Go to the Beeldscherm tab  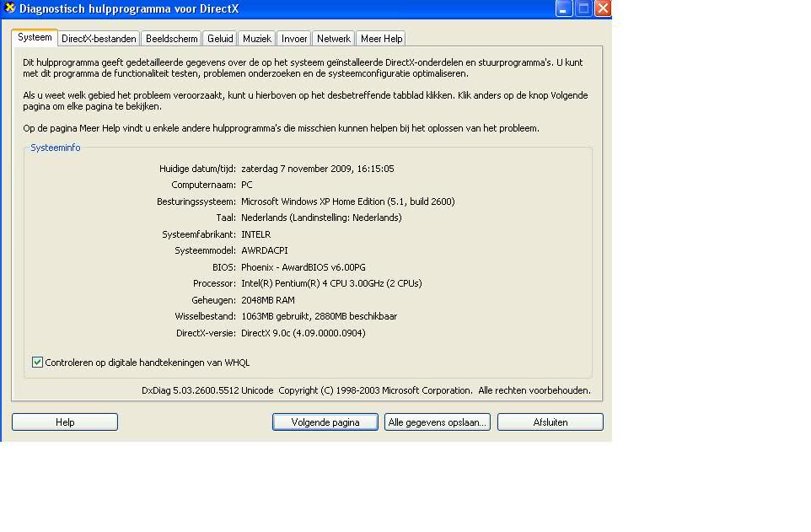click(x=171, y=39)
